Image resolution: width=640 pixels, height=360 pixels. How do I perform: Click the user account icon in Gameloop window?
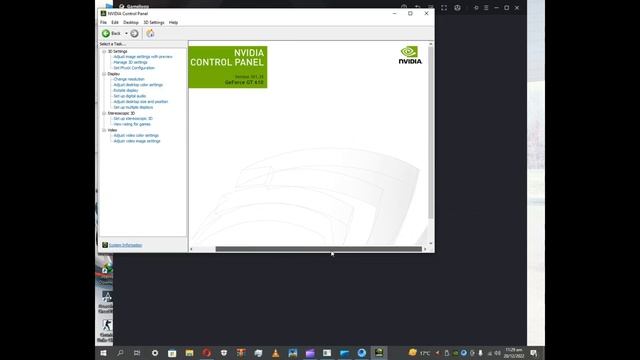[x=458, y=7]
